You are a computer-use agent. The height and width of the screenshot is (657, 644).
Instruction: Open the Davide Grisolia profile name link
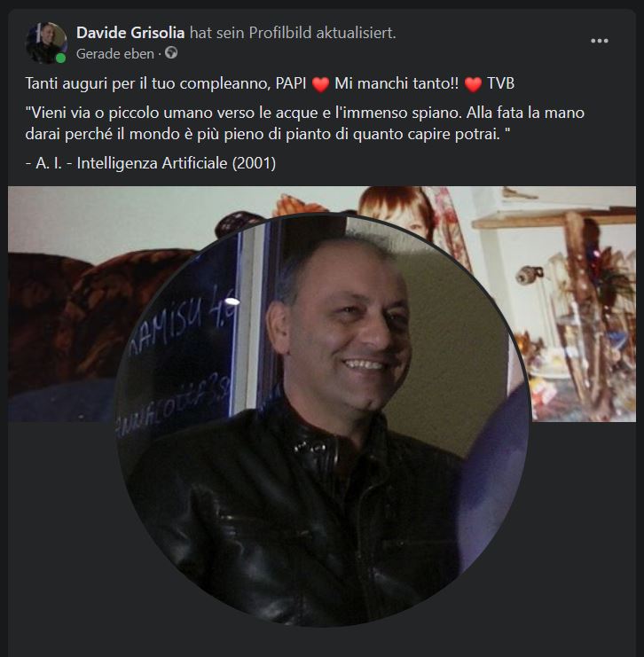click(130, 33)
